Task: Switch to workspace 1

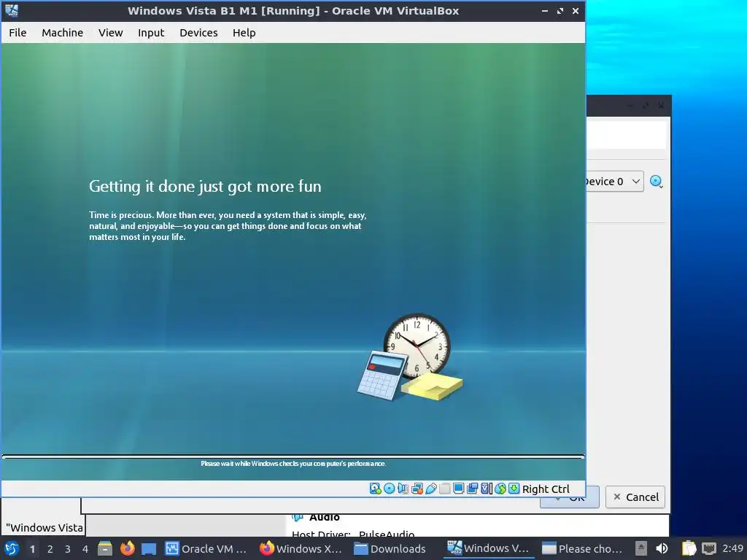Action: [32, 549]
